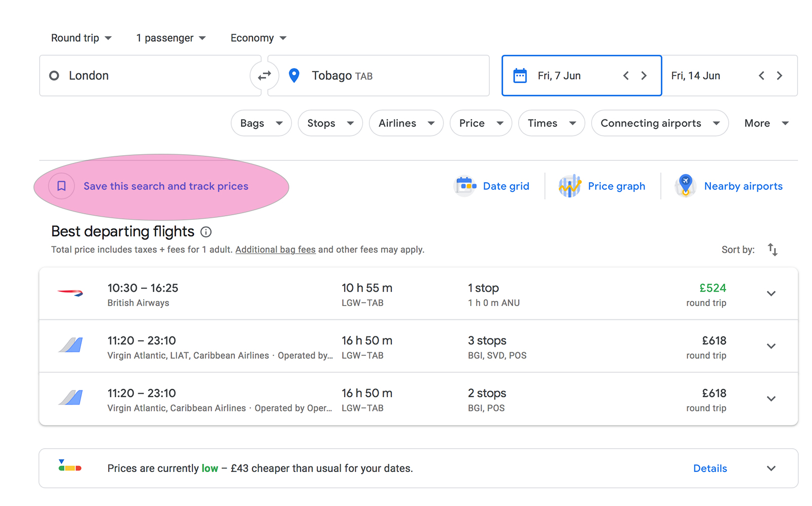Open the price Details link
This screenshot has width=812, height=506.
pyautogui.click(x=710, y=468)
